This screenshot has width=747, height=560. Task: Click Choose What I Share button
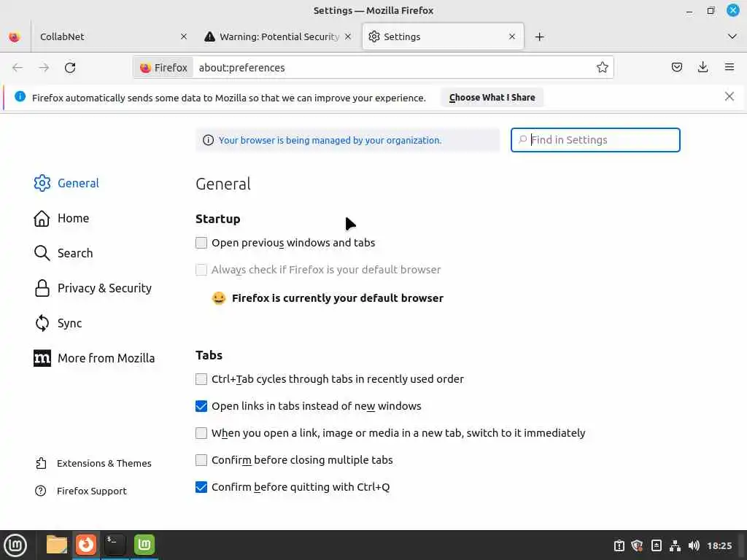[492, 97]
